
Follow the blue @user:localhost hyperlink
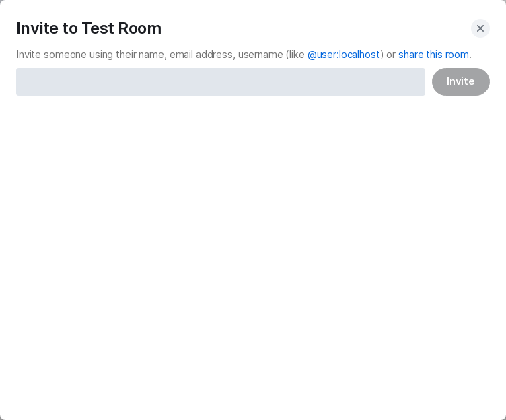pyautogui.click(x=343, y=55)
